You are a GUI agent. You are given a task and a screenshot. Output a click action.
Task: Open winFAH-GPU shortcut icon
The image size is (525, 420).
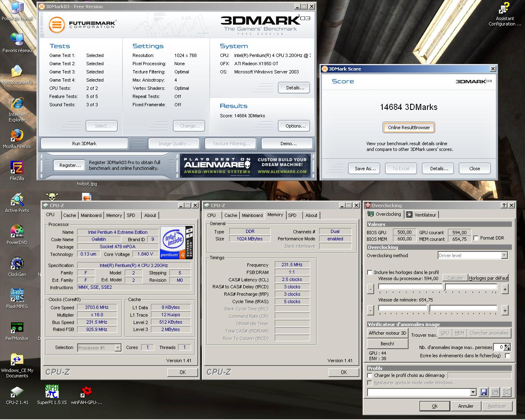tap(86, 391)
